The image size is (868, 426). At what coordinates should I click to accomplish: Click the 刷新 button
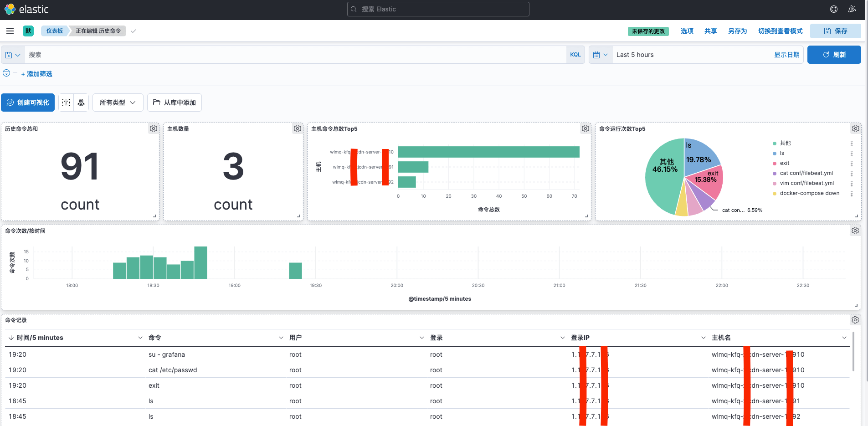[x=834, y=55]
